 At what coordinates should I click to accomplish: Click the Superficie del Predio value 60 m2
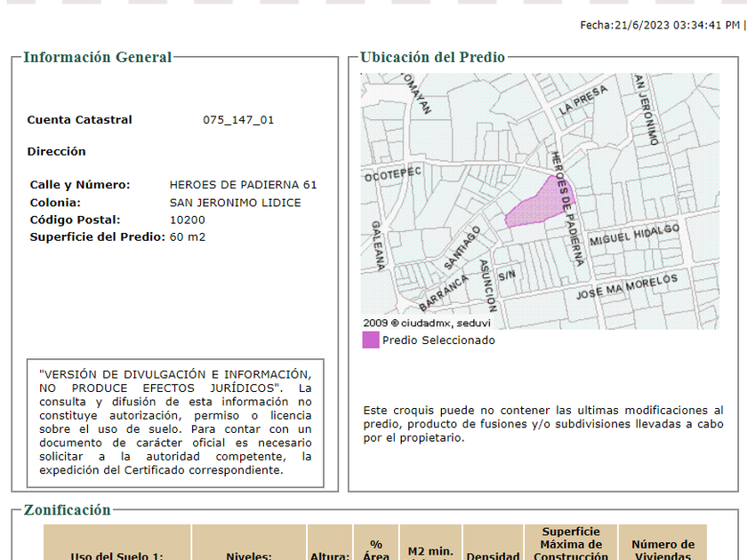point(187,236)
